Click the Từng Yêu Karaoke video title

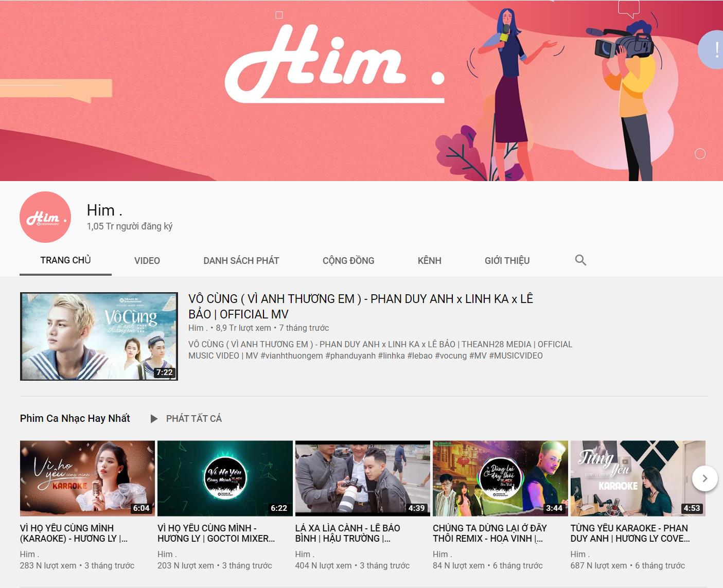tap(629, 533)
